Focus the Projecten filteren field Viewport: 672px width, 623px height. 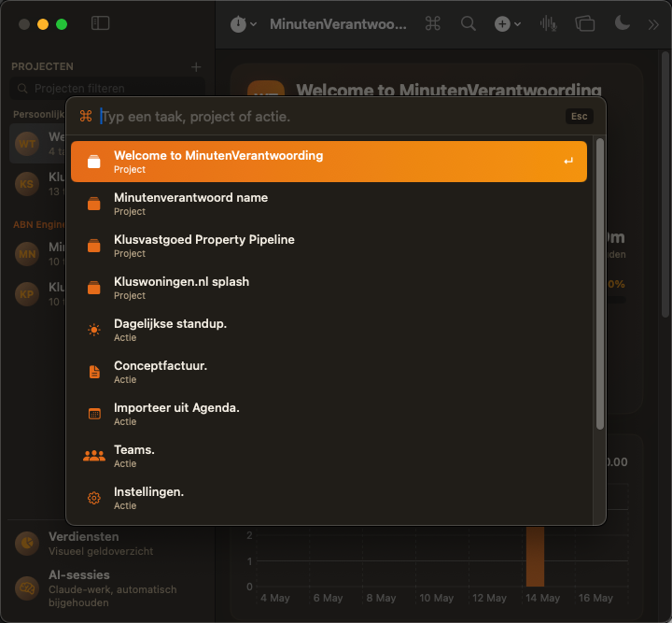[107, 89]
